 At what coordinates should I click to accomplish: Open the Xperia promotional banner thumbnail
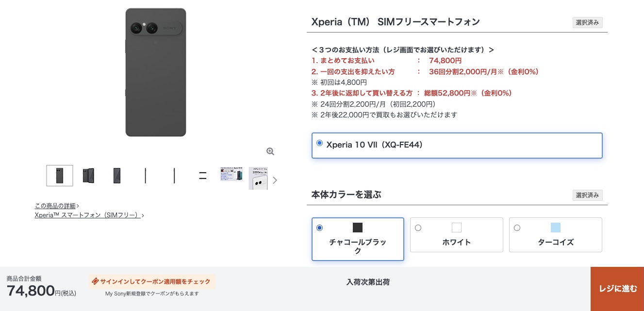231,175
